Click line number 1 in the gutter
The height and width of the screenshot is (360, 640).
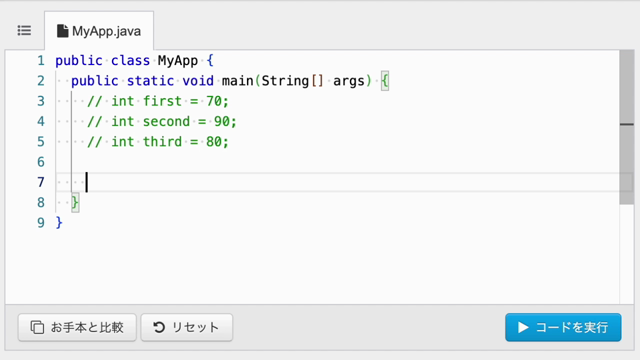coord(41,61)
